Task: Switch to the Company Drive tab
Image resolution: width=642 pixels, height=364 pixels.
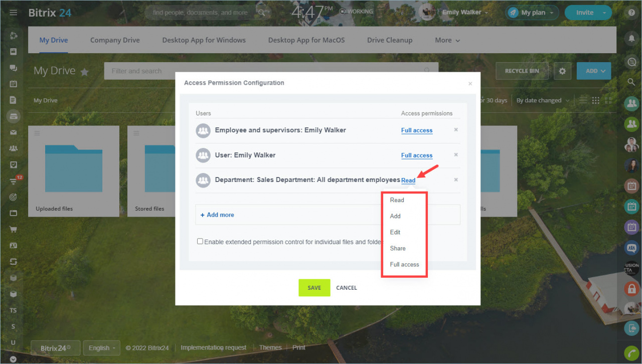Action: coord(115,40)
